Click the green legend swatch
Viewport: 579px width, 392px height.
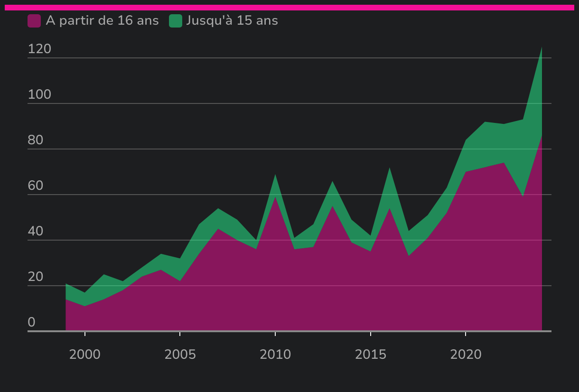click(x=176, y=21)
